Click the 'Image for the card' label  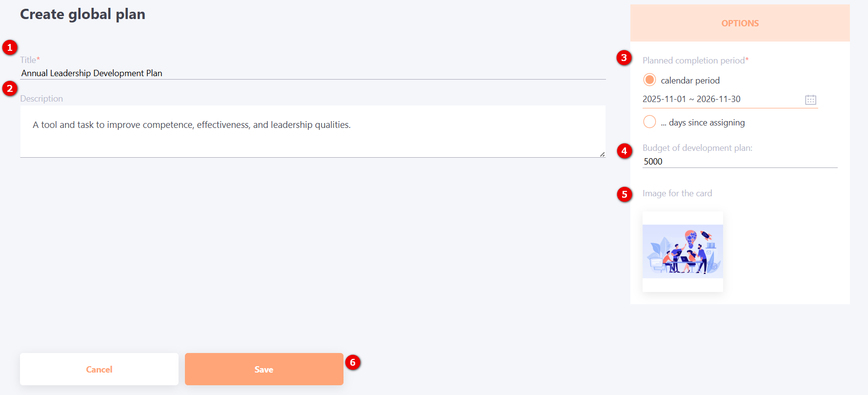(677, 193)
